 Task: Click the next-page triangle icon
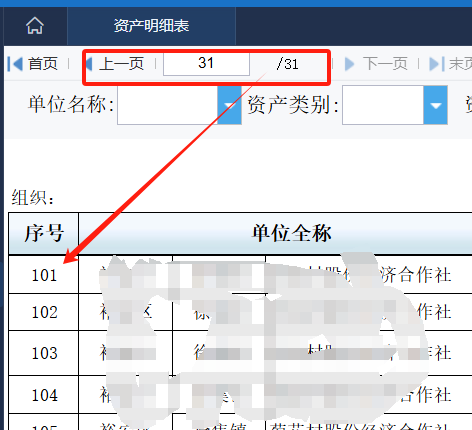pos(349,64)
